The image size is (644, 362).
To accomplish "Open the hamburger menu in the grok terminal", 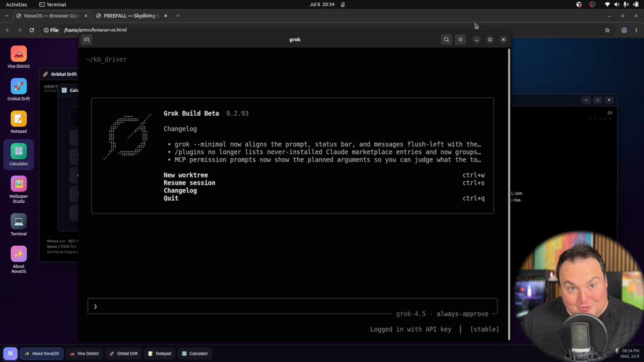I will (x=460, y=40).
